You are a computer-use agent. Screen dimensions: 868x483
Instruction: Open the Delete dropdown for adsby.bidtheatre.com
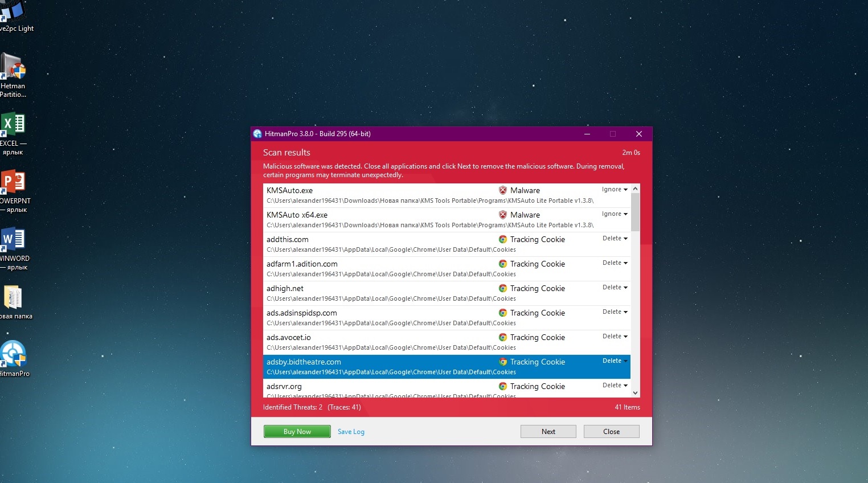(615, 361)
